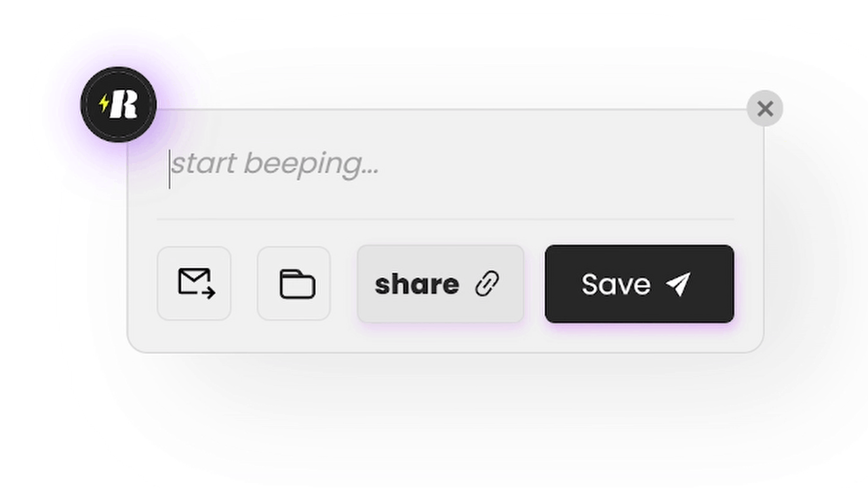The width and height of the screenshot is (868, 488).
Task: Click the paper plane icon in Save
Action: coord(678,284)
